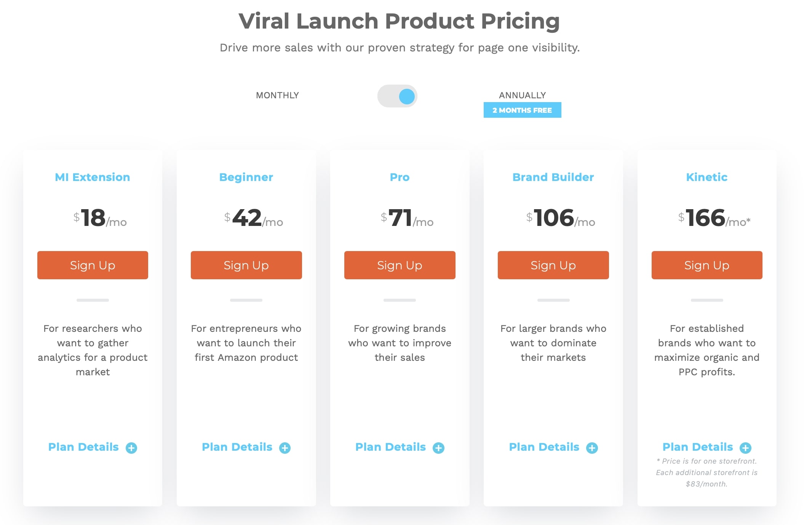This screenshot has width=812, height=525.
Task: Expand Plan Details text for Kinetic plan
Action: tap(697, 447)
